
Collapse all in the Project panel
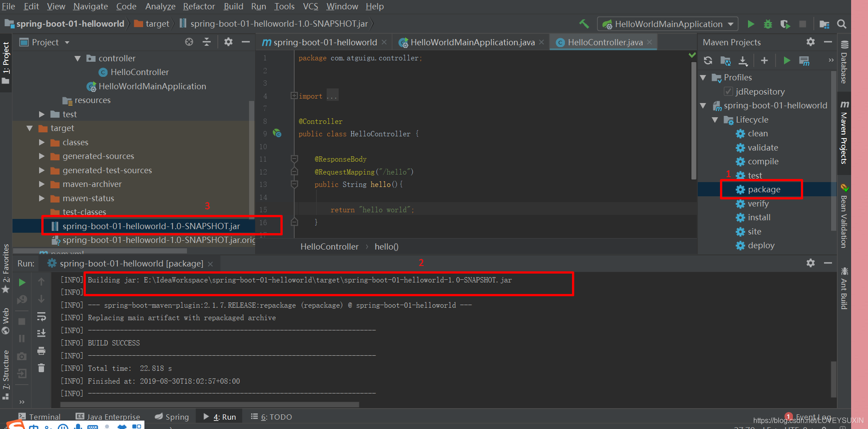[207, 42]
